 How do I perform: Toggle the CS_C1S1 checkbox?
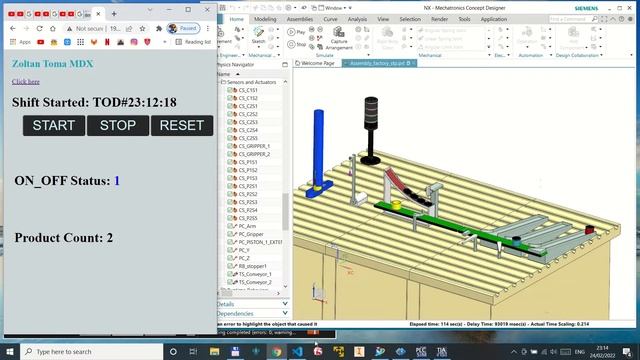click(x=230, y=90)
